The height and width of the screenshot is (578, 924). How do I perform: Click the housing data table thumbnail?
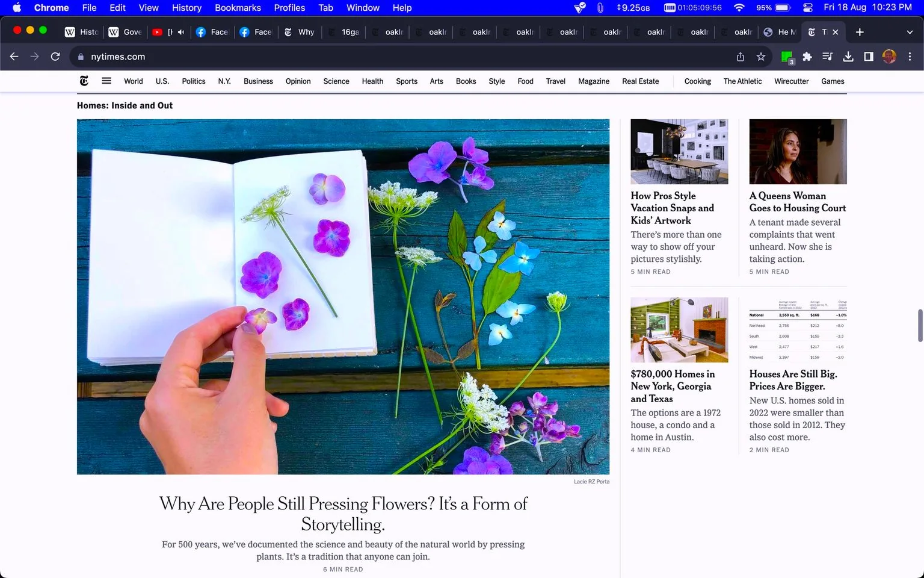click(x=798, y=330)
